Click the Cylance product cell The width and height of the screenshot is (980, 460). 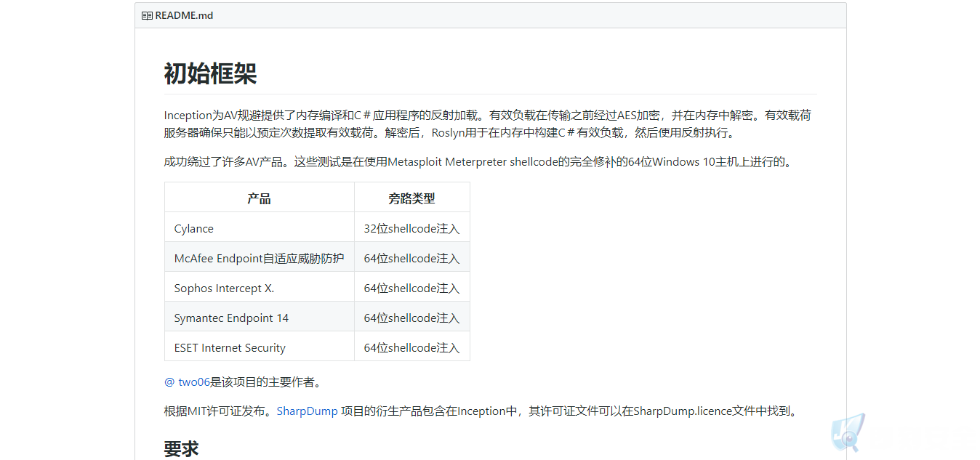[260, 227]
